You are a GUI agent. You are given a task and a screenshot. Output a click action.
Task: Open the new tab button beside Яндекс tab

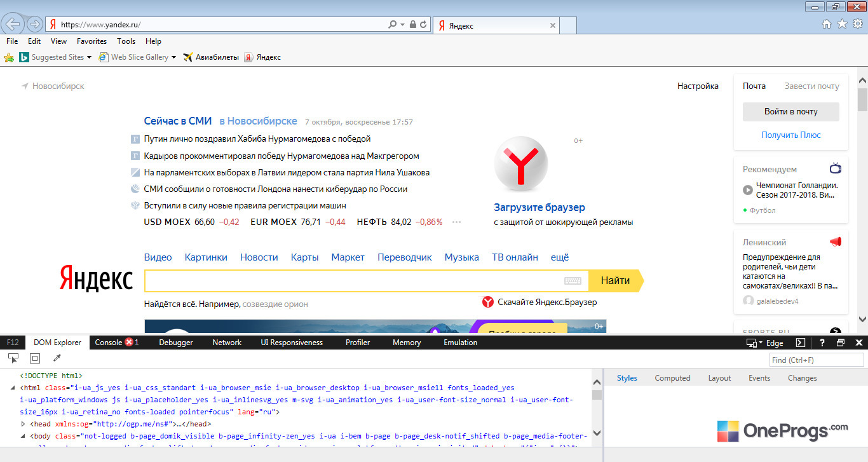coord(568,25)
